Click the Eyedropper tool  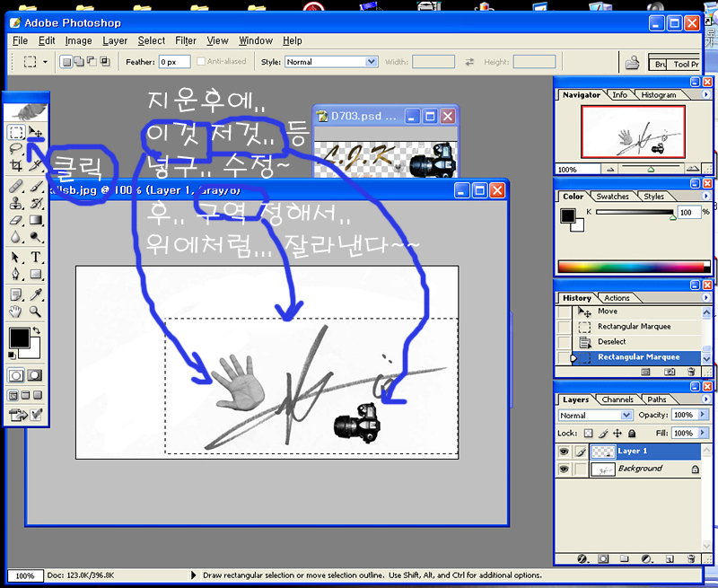(36, 294)
